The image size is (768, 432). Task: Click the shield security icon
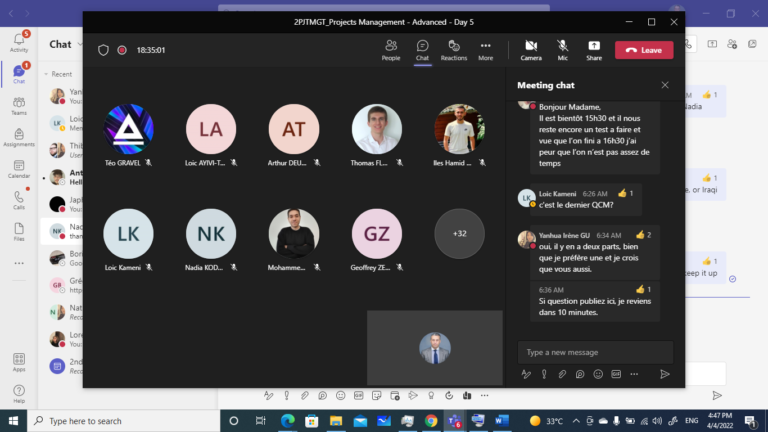(103, 50)
